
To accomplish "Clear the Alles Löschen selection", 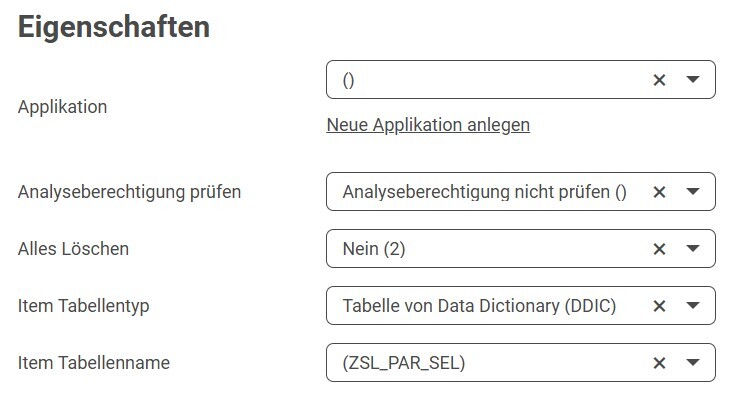I will pos(659,249).
